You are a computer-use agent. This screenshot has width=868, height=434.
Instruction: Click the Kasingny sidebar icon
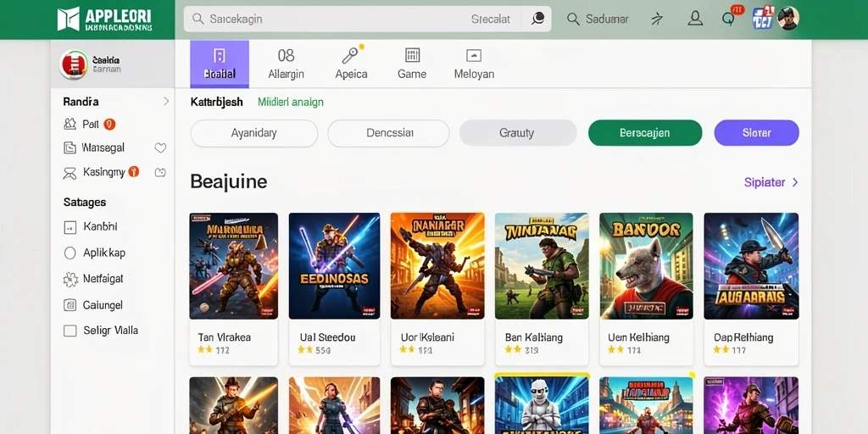click(x=70, y=173)
